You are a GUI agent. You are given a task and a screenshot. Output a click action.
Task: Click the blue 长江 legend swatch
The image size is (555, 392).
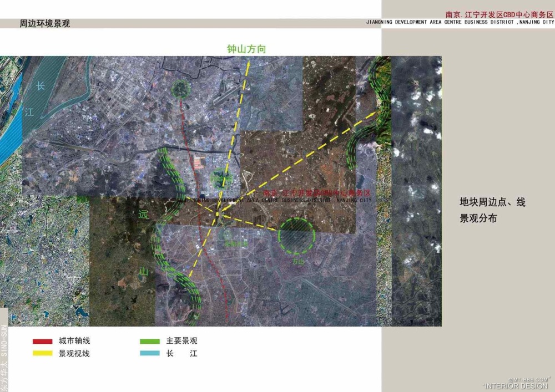coord(150,353)
